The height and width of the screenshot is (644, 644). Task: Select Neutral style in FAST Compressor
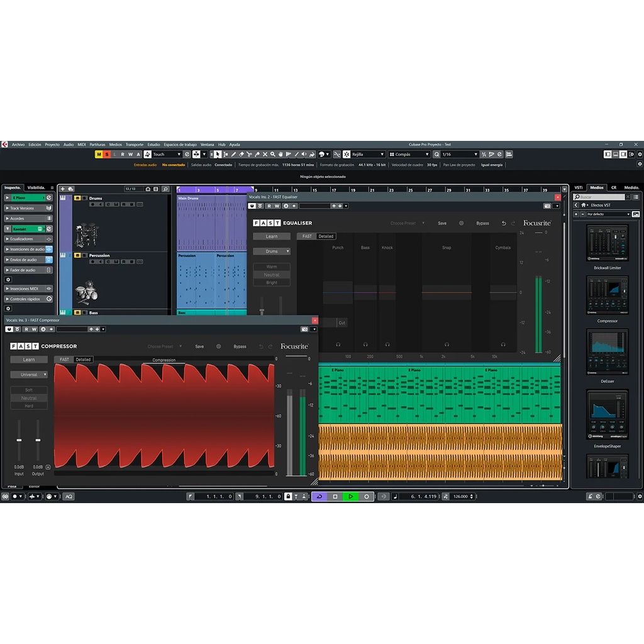(29, 398)
